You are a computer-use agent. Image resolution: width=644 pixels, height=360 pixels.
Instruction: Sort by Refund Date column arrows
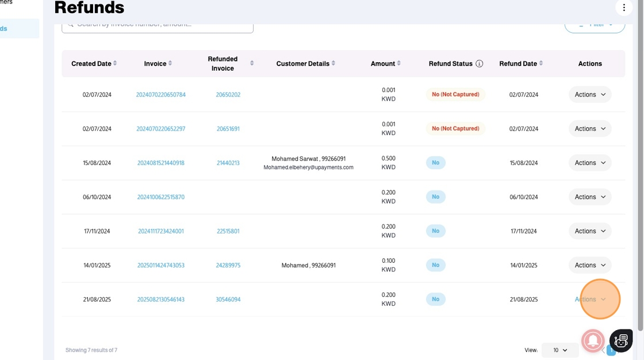click(541, 63)
